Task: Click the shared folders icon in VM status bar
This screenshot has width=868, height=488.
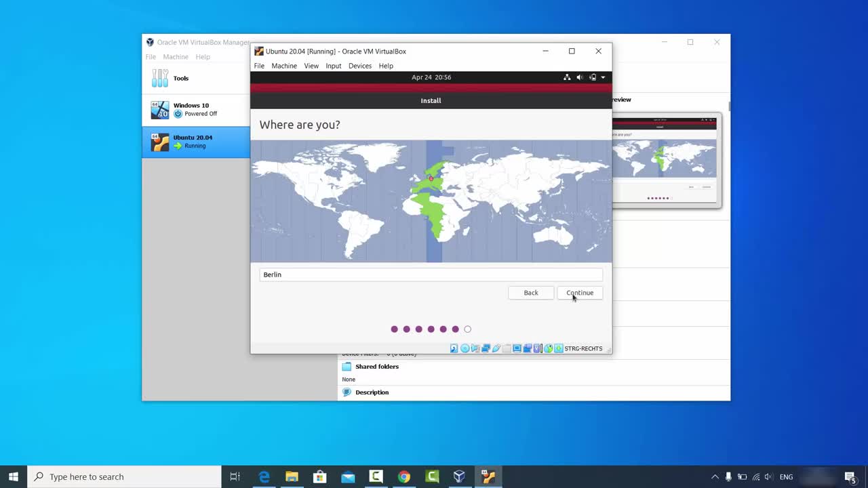Action: coord(507,348)
